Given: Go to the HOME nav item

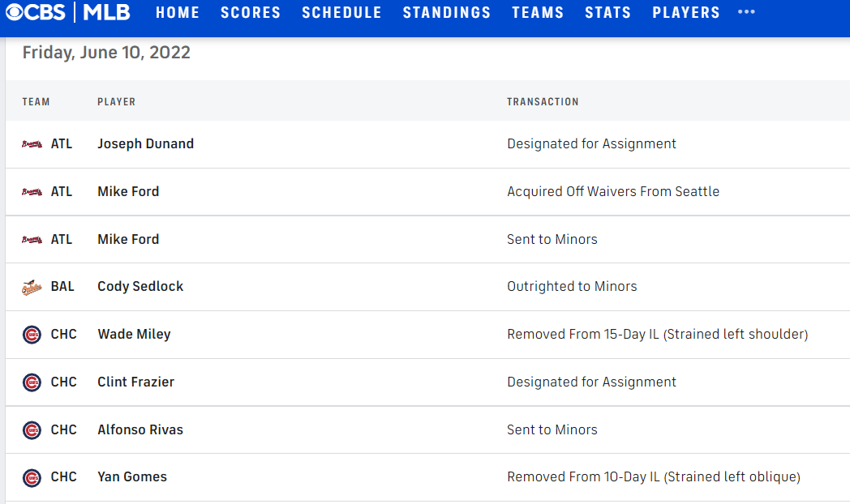Looking at the screenshot, I should tap(178, 12).
